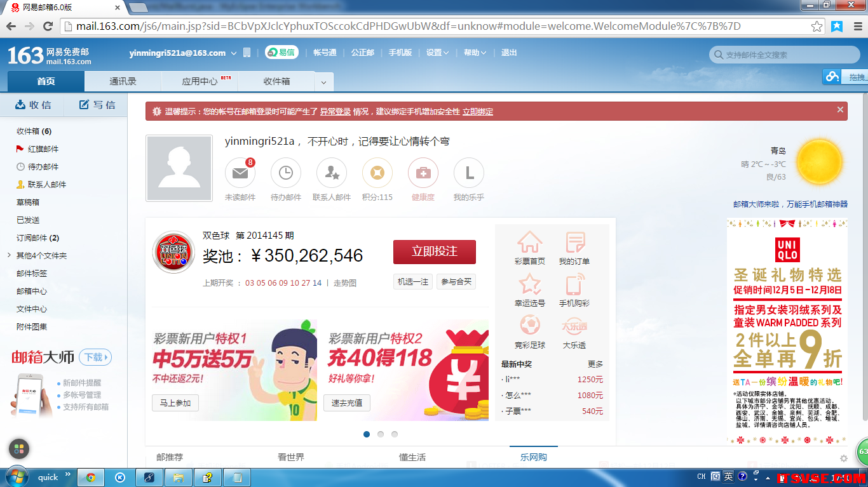Screen dimensions: 868x487
Task: Open the 手机购彩 phone icon
Action: click(575, 284)
